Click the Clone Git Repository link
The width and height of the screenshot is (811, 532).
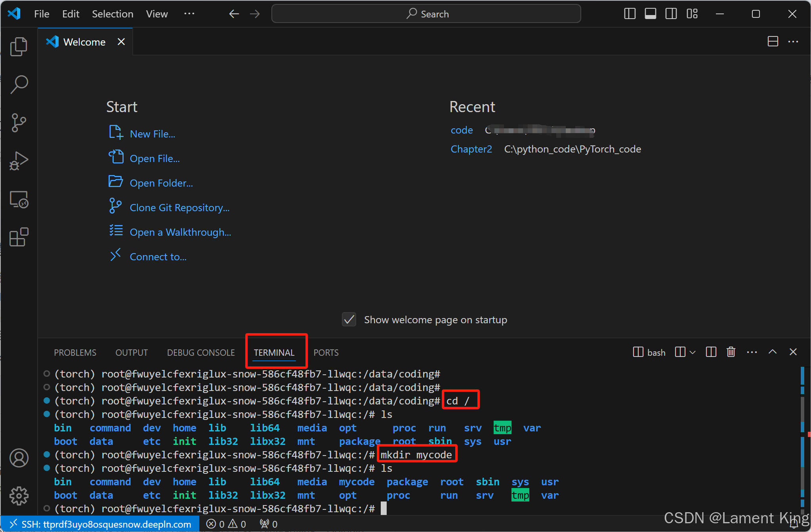pyautogui.click(x=179, y=208)
